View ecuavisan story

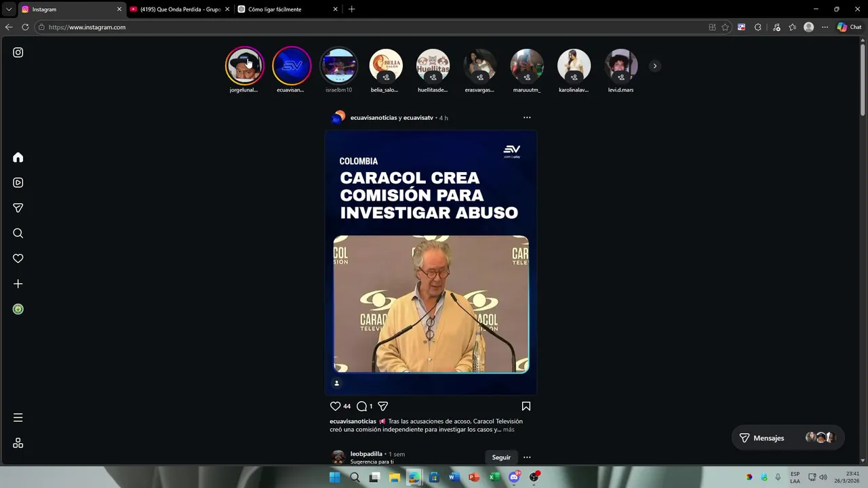(x=292, y=66)
